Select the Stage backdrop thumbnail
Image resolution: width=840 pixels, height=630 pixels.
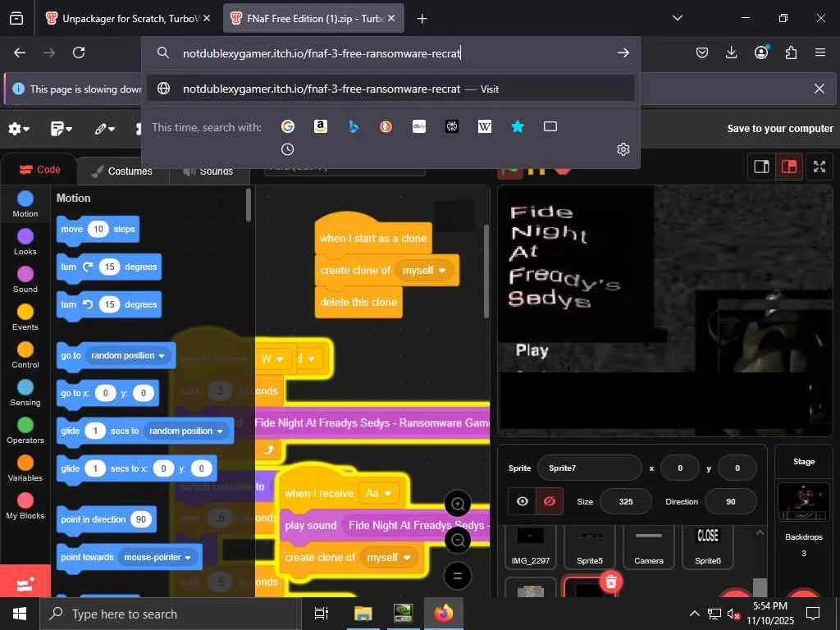(804, 502)
